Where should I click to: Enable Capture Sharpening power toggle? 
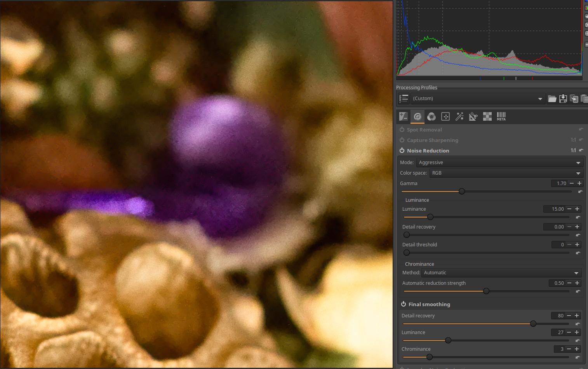402,140
